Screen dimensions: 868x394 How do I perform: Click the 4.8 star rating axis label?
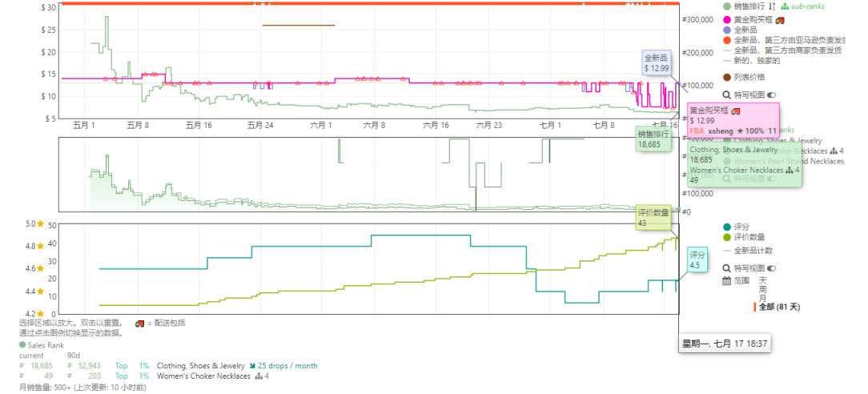(x=33, y=247)
